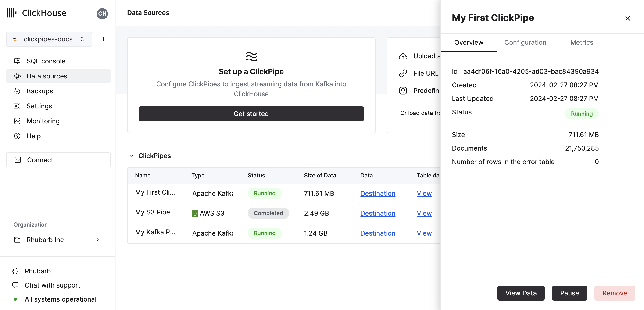Expand the Rhubarb Inc organization

[x=97, y=239]
